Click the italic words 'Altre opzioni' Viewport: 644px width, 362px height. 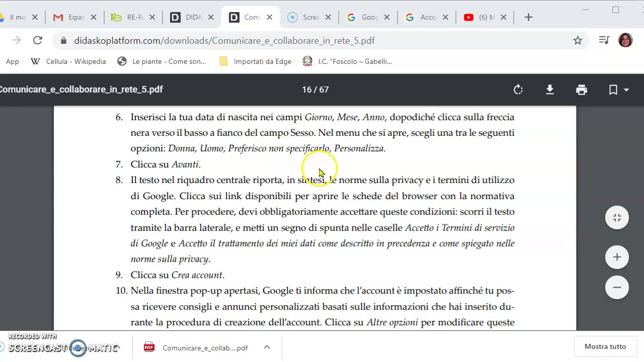(392, 322)
